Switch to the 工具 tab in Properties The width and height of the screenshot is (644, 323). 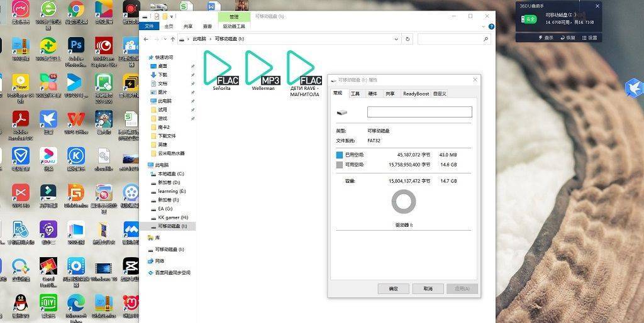pyautogui.click(x=355, y=94)
